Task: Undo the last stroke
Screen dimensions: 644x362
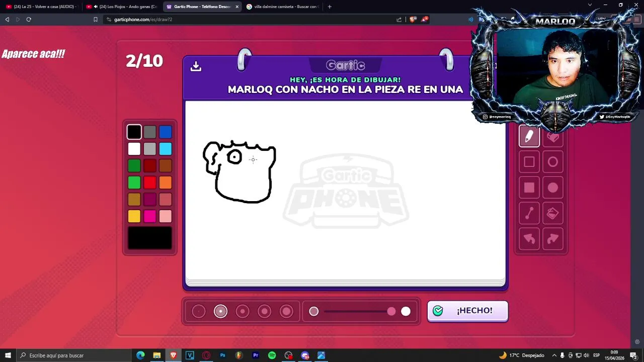Action: click(529, 239)
